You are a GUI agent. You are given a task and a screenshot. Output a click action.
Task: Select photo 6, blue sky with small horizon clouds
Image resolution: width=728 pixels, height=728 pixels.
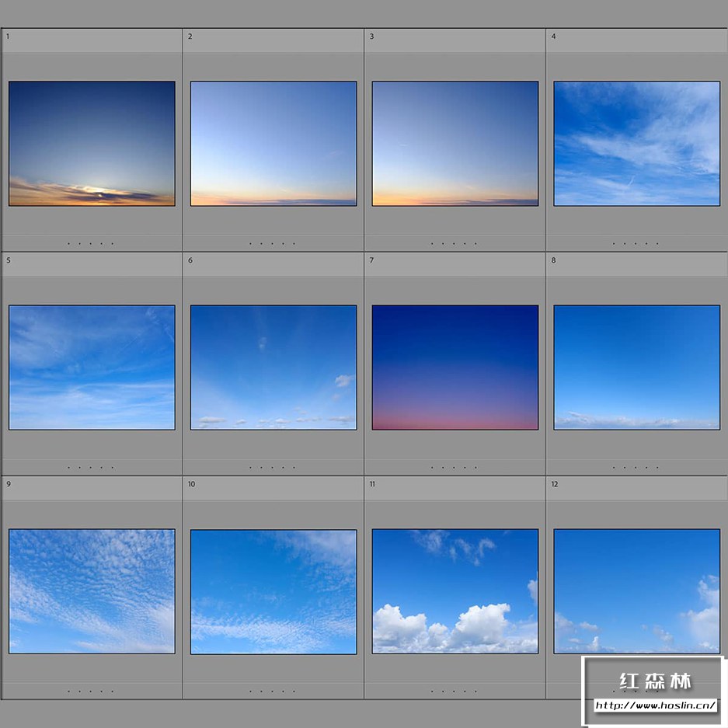[273, 367]
